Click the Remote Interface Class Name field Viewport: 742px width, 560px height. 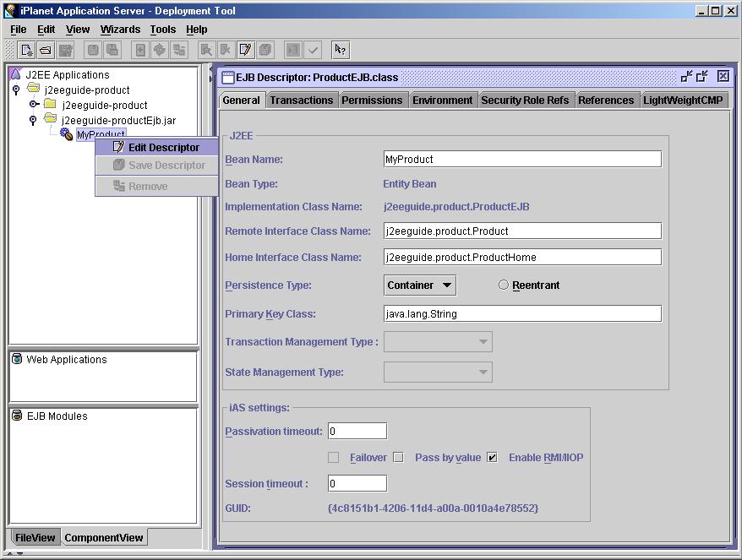point(522,231)
